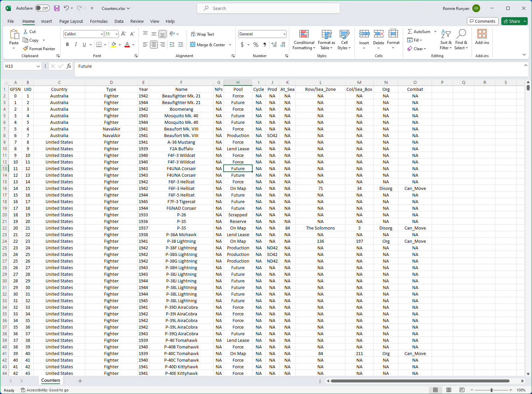Toggle Italic formatting
This screenshot has height=394, width=532.
click(76, 44)
